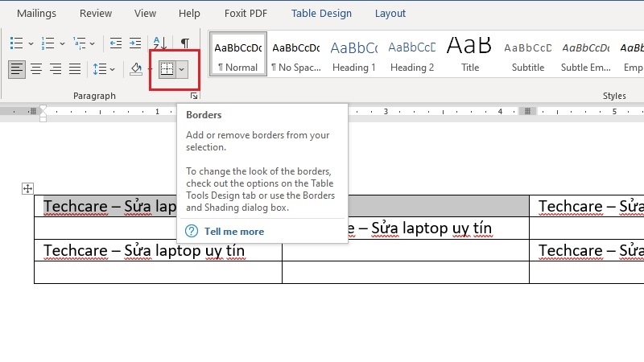Open the Borders dropdown arrow

(182, 69)
